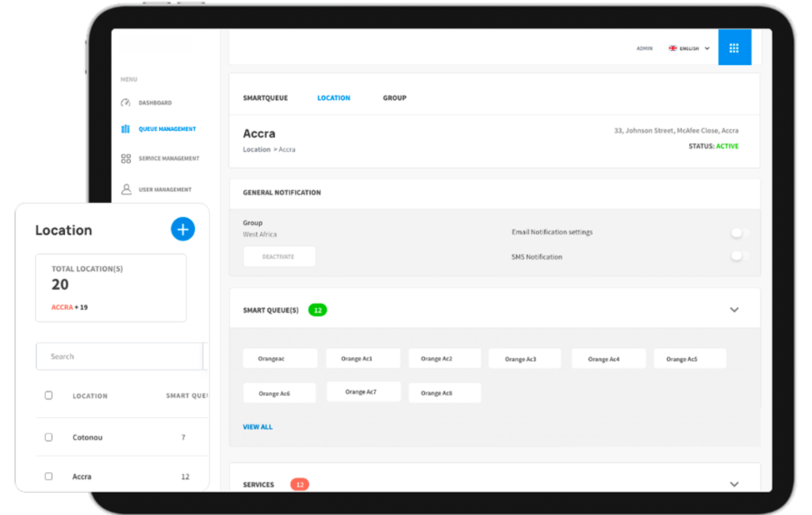Image resolution: width=812 pixels, height=515 pixels.
Task: Tick the Accra row checkbox
Action: pos(48,476)
